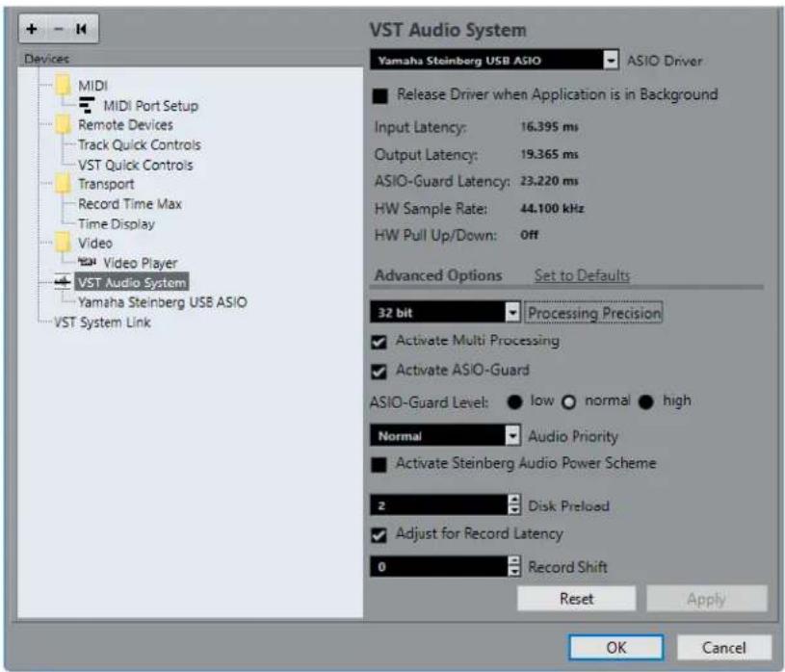Viewport: 785px width, 672px height.
Task: Open the ASIO Driver dropdown
Action: tap(611, 61)
